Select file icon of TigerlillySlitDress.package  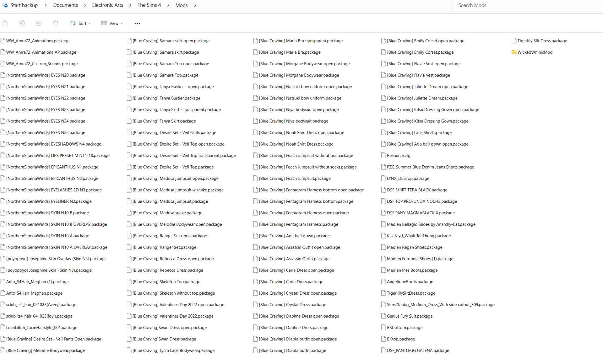[383, 293]
